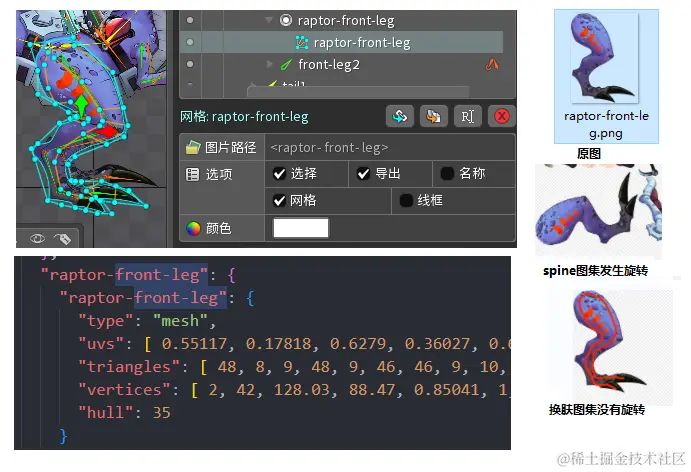Select the raptor-front-leg slot row
691x472 pixels.
click(x=341, y=20)
